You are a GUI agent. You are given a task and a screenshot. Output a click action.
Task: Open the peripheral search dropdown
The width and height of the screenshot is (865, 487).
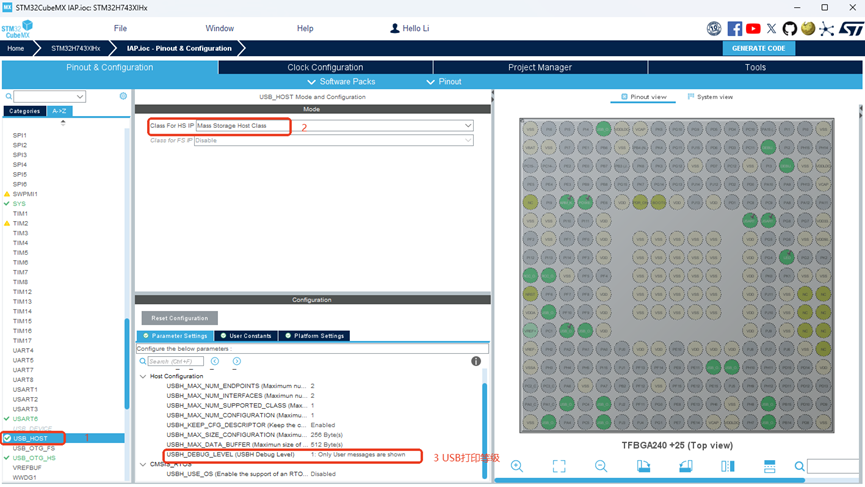(80, 97)
